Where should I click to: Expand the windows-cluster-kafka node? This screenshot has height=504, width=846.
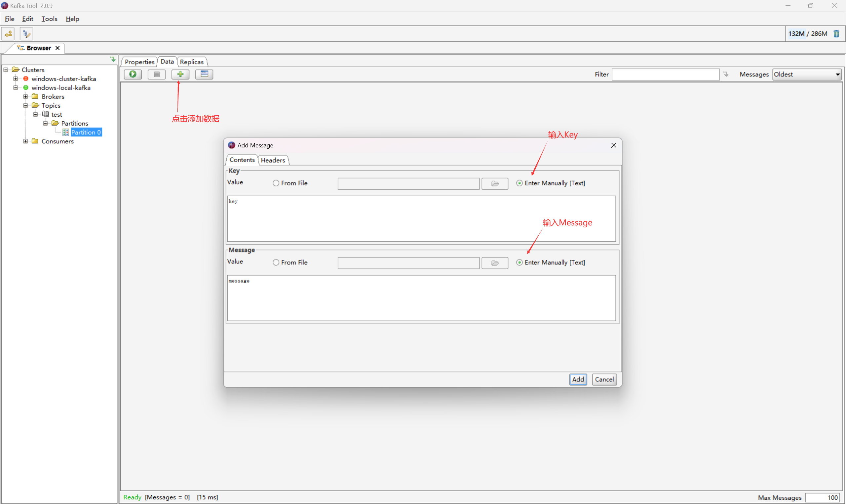click(16, 78)
